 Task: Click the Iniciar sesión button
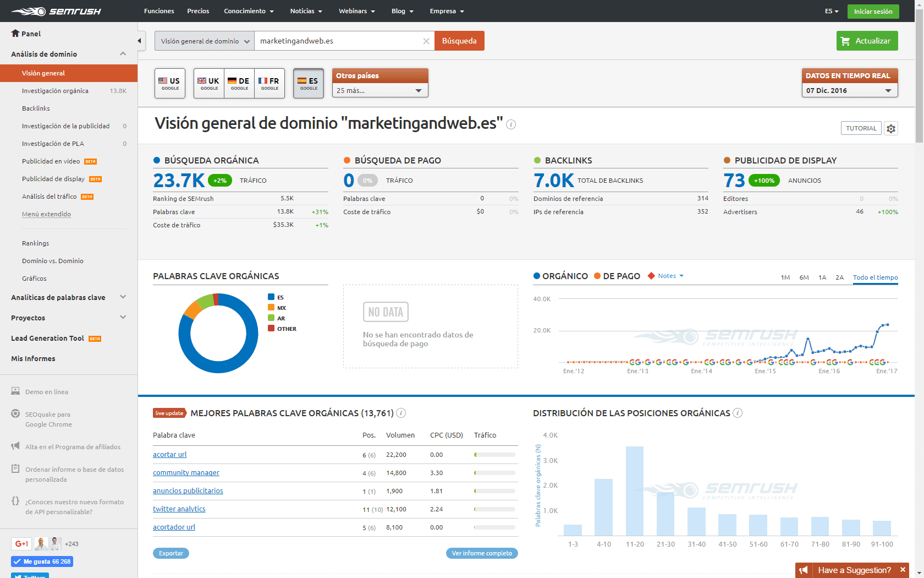click(x=873, y=12)
